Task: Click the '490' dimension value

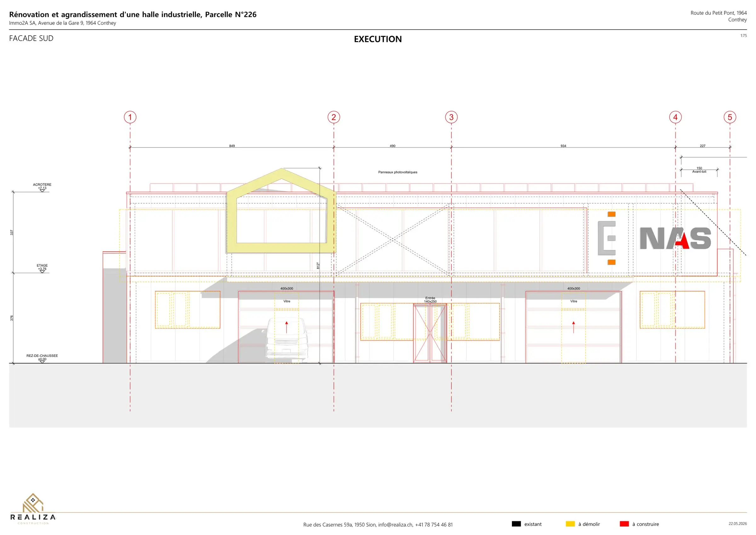Action: (x=392, y=146)
